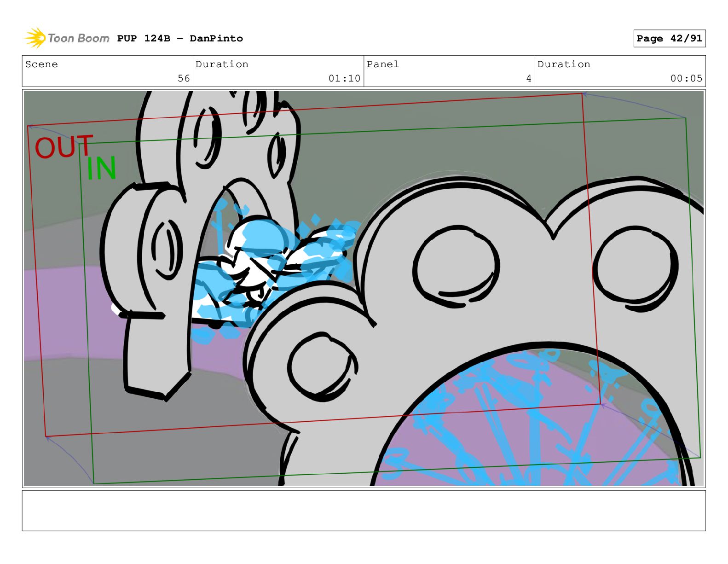The image size is (728, 564).
Task: Click the Toon Boom logo
Action: (67, 38)
